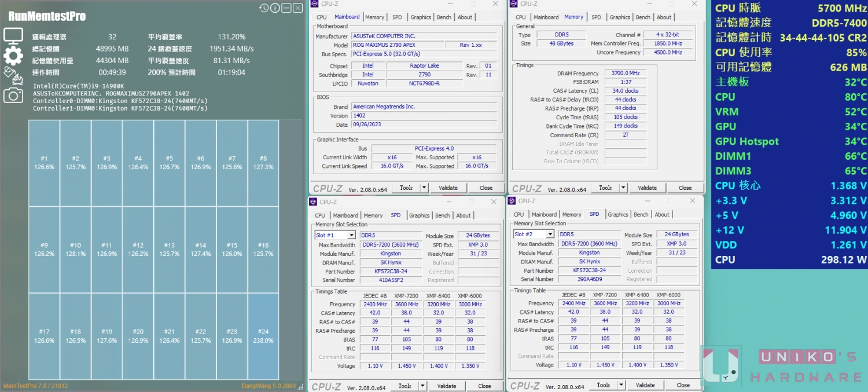Select memtest cell #1 at 126.6%
The image size is (868, 392).
(44, 163)
